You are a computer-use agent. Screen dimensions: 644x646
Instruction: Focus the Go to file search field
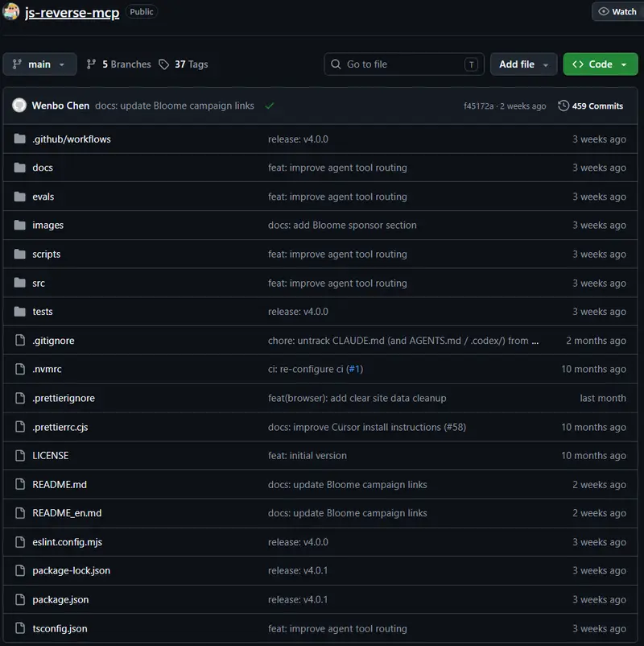pyautogui.click(x=404, y=64)
